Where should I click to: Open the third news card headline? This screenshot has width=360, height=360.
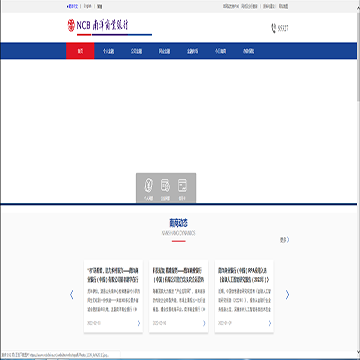tap(244, 275)
